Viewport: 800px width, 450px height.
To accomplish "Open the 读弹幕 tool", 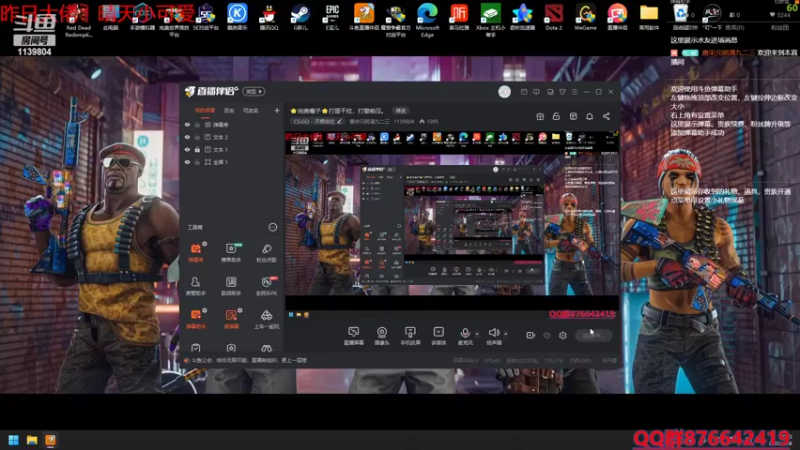I will click(x=231, y=319).
